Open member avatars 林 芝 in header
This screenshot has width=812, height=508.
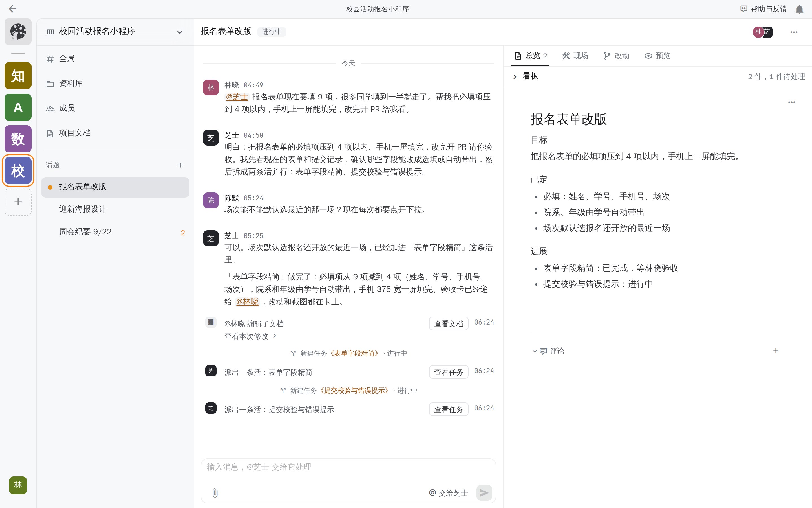pyautogui.click(x=762, y=32)
